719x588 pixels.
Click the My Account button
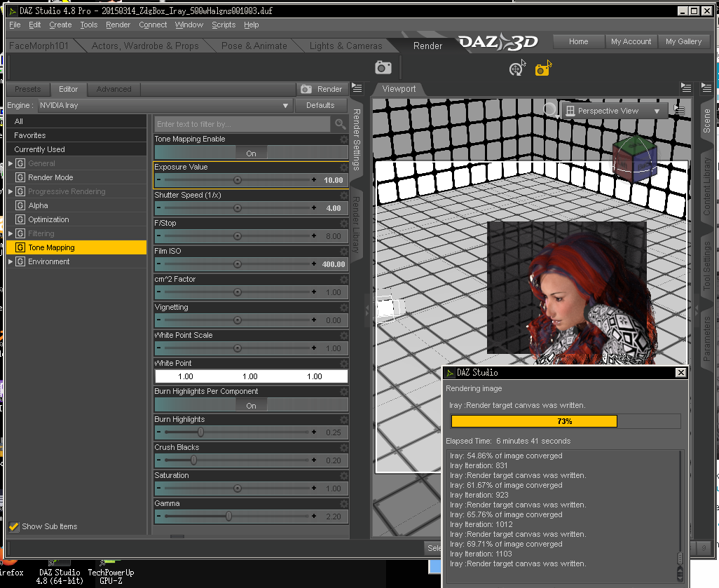[631, 41]
